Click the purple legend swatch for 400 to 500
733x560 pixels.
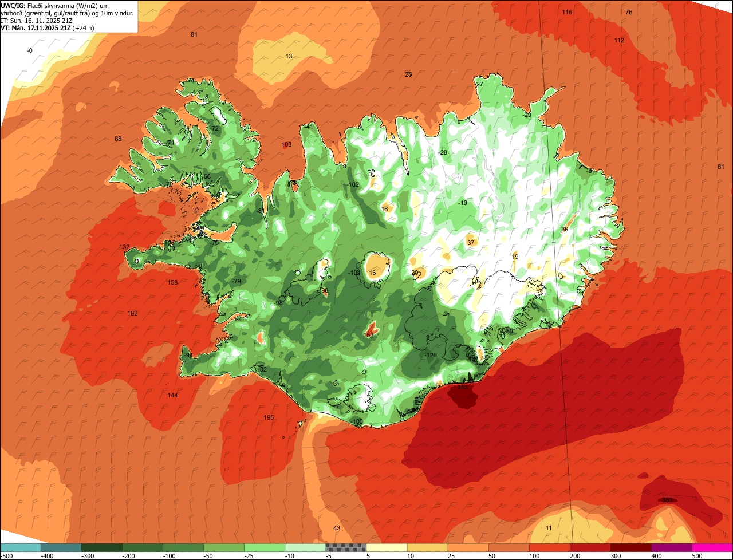tap(671, 547)
